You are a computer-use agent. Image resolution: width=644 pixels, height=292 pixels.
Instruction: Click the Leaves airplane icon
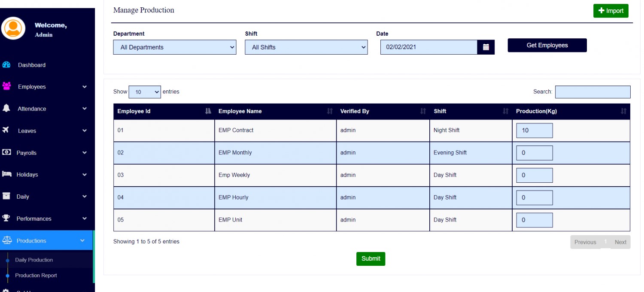[x=6, y=130]
